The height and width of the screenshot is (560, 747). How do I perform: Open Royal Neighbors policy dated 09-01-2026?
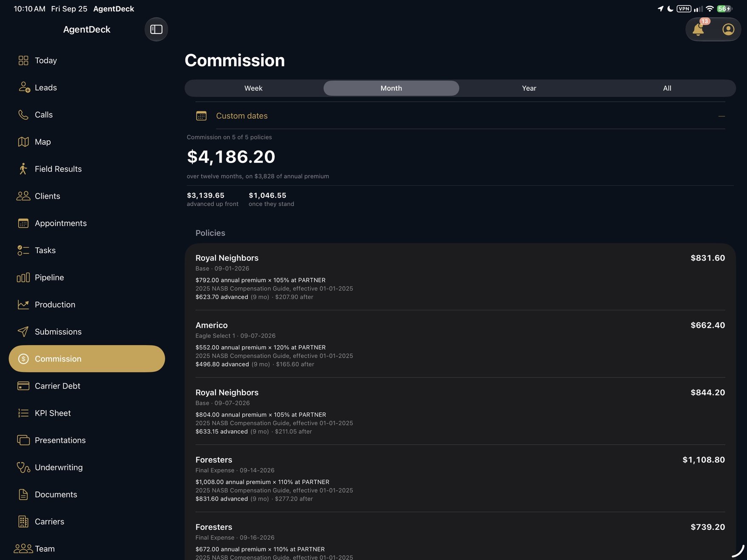[460, 277]
